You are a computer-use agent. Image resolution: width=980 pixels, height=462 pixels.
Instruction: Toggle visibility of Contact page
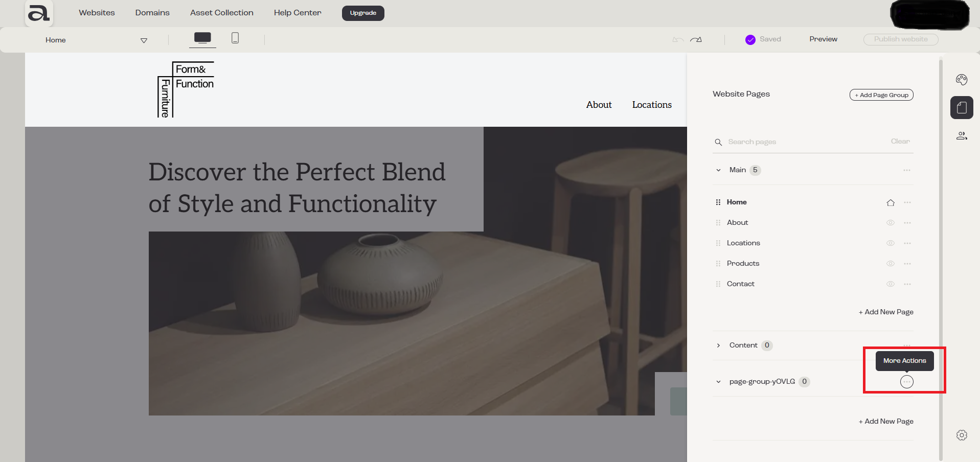(x=891, y=284)
